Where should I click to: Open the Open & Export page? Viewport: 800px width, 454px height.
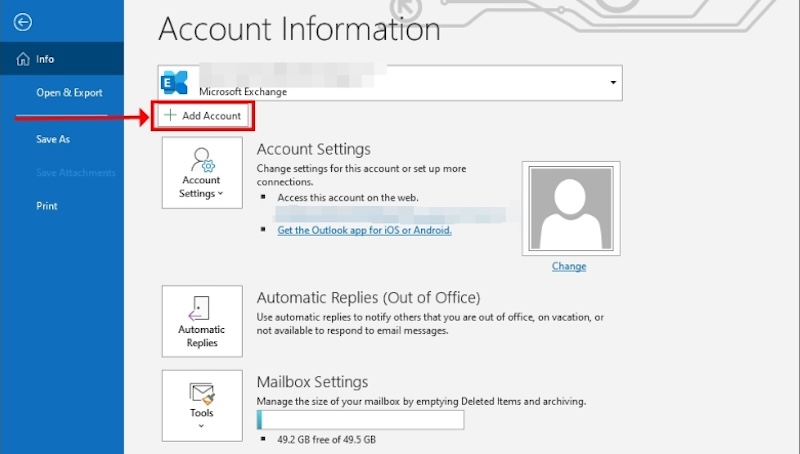pyautogui.click(x=69, y=92)
